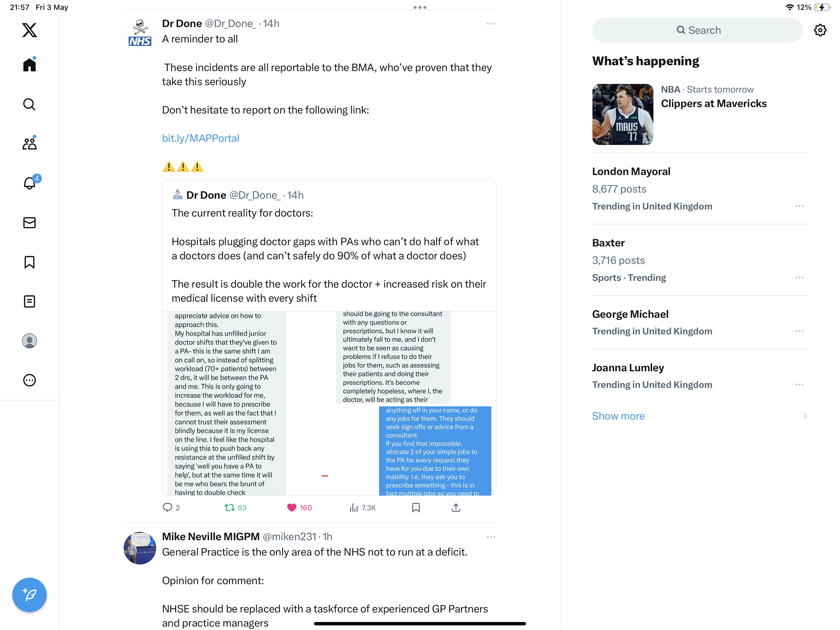This screenshot has height=630, width=840.
Task: Open the bit.ly/MAPPortal link
Action: pyautogui.click(x=200, y=138)
